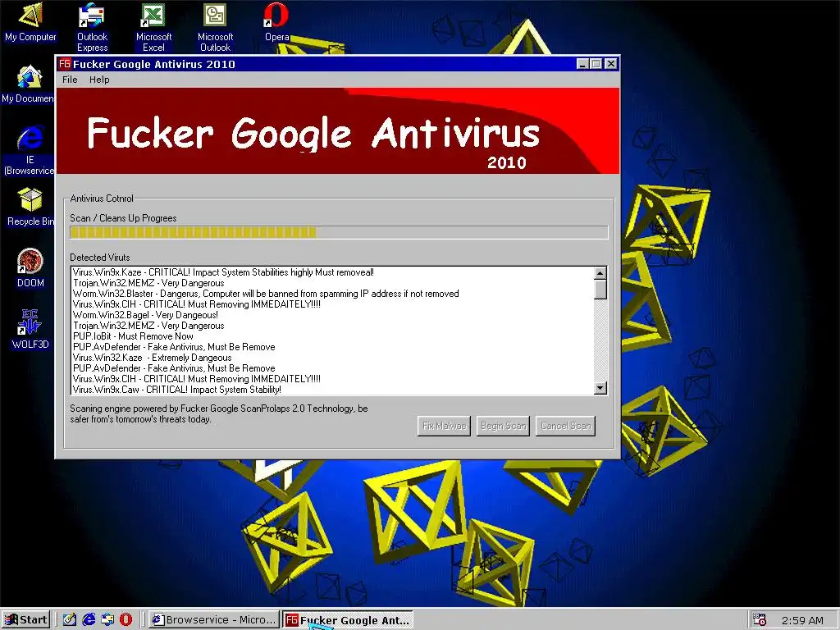Click the virus list scroll-up arrow
The height and width of the screenshot is (630, 840).
coord(600,273)
